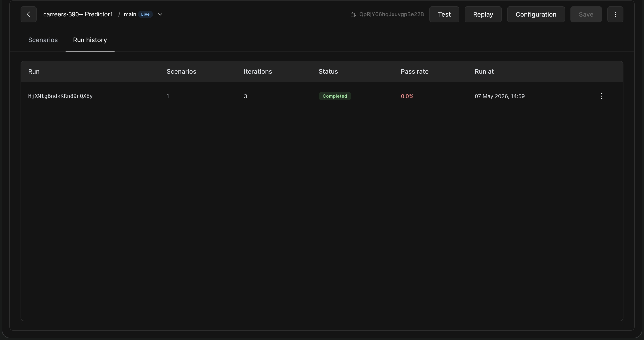The width and height of the screenshot is (644, 340).
Task: Select the main branch label
Action: pyautogui.click(x=130, y=14)
